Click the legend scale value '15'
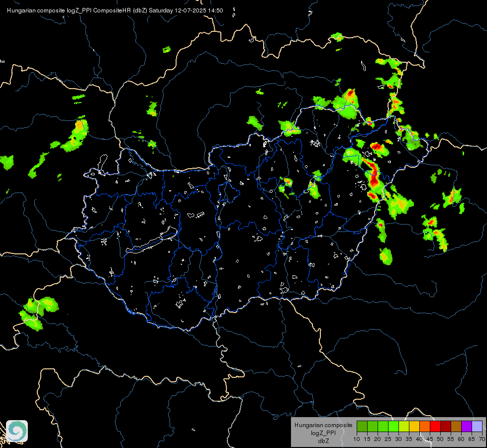 click(x=367, y=439)
